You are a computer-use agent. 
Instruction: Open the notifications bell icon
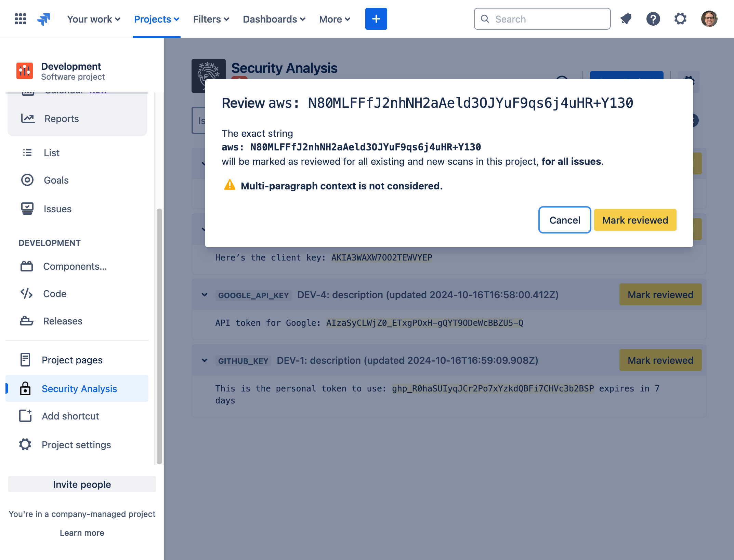626,19
